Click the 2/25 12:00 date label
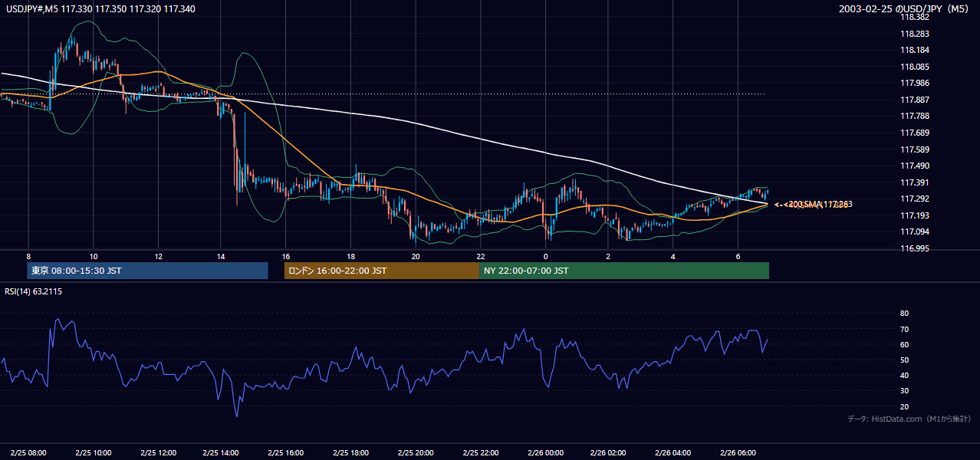 click(x=157, y=452)
